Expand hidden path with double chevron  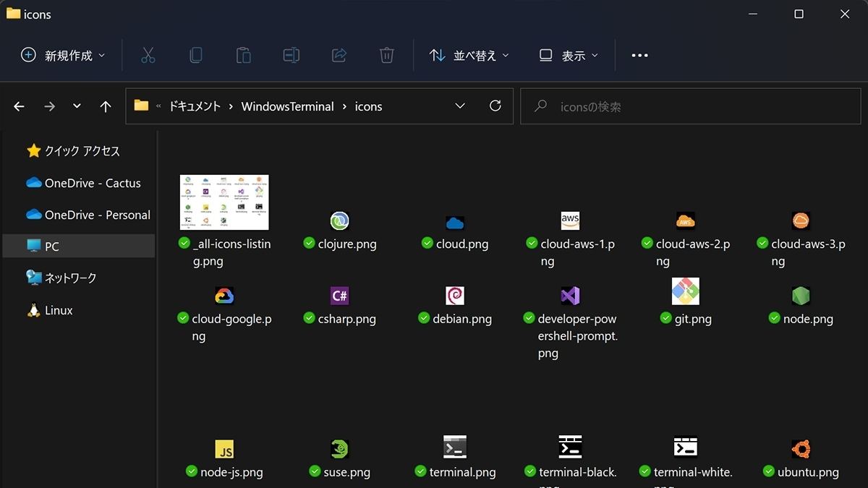pos(158,106)
